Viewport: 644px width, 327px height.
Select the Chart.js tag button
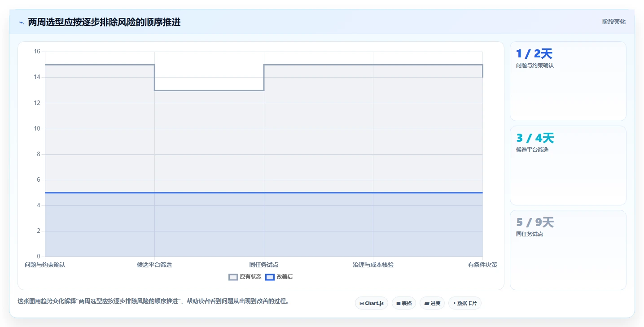tap(372, 303)
